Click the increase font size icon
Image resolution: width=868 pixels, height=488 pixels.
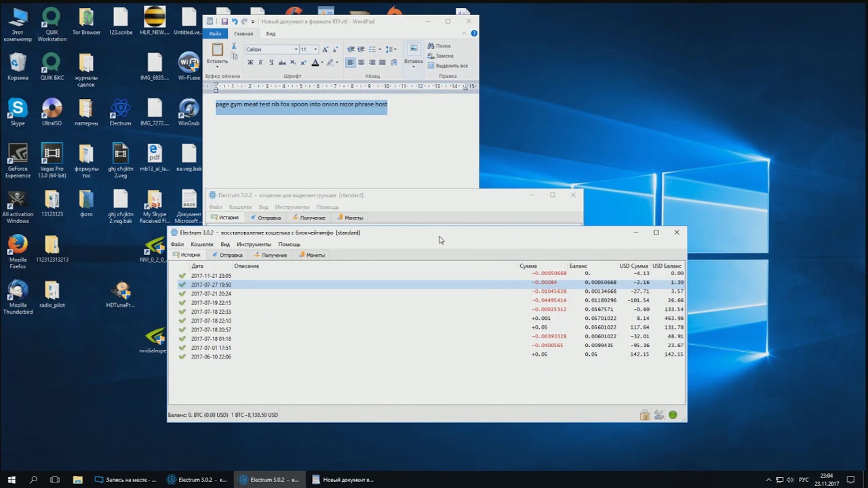point(325,49)
